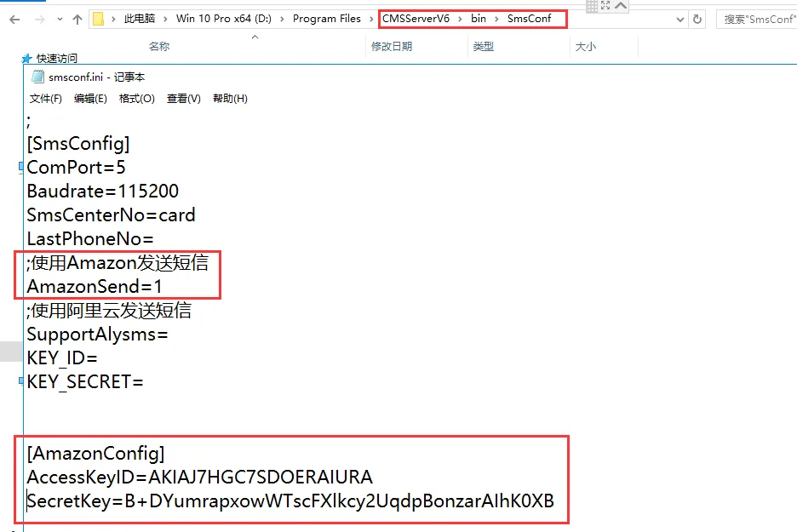Expand chevron after CMSServerV6 breadcrumb
797x532 pixels.
[x=460, y=20]
